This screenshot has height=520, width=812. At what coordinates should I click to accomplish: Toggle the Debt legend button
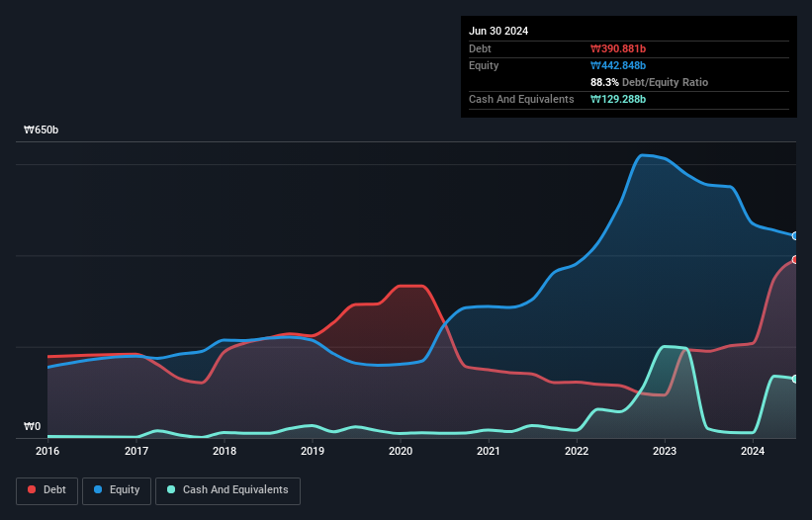[x=47, y=490]
